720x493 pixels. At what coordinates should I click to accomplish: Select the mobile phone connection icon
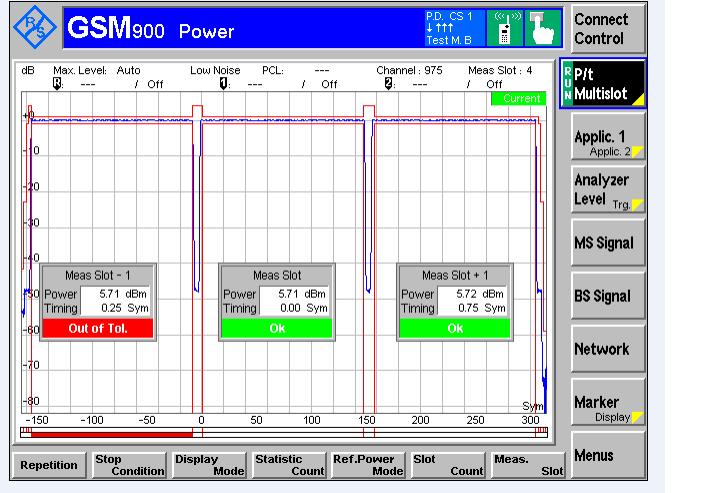(x=505, y=28)
